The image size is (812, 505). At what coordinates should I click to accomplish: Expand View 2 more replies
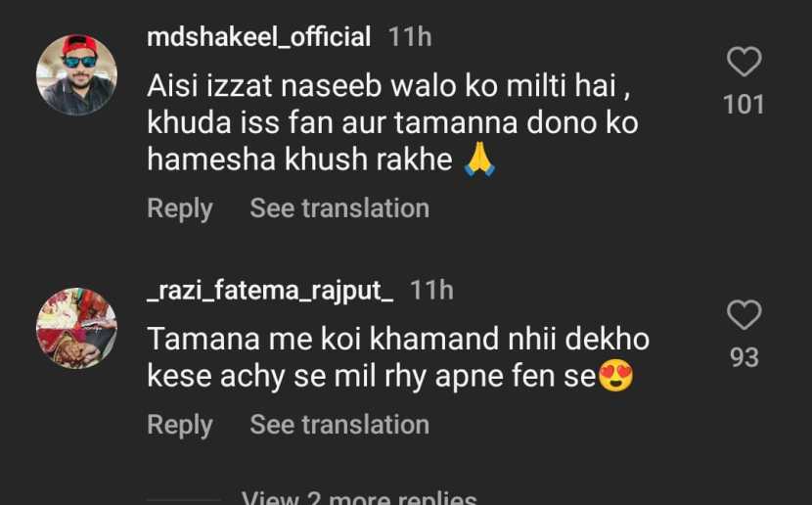click(x=359, y=497)
